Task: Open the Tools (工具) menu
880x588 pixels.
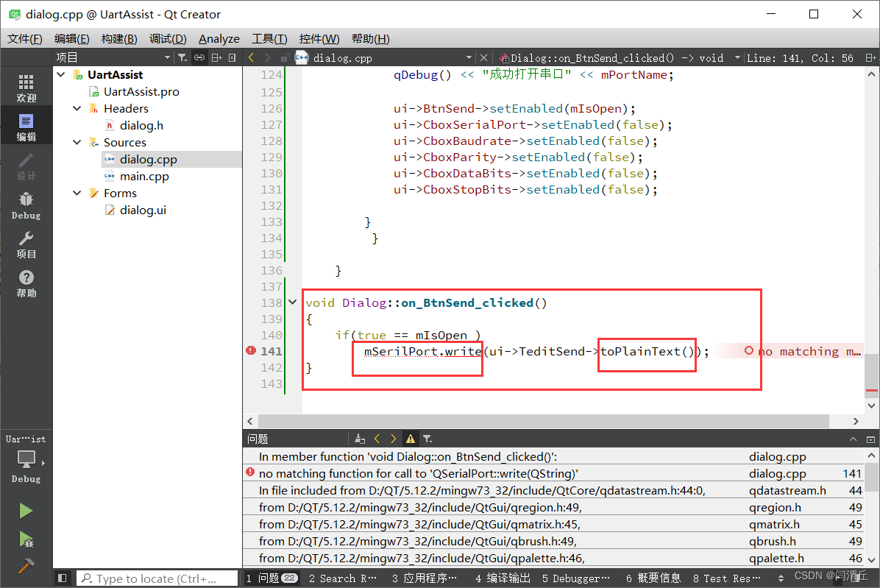Action: tap(269, 39)
